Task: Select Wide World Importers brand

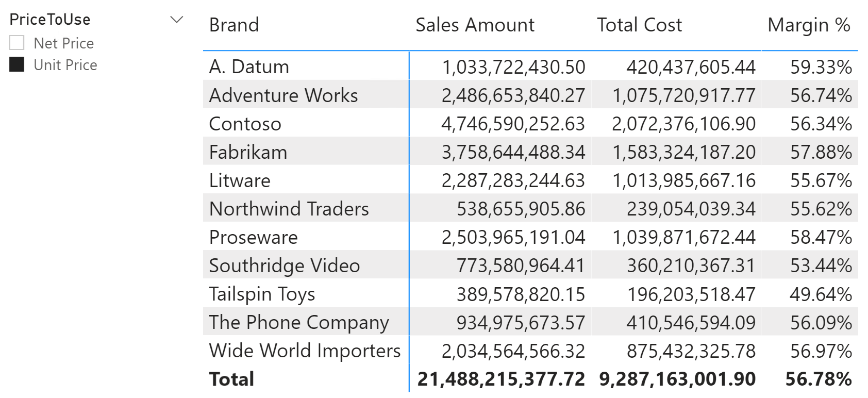Action: pos(305,351)
